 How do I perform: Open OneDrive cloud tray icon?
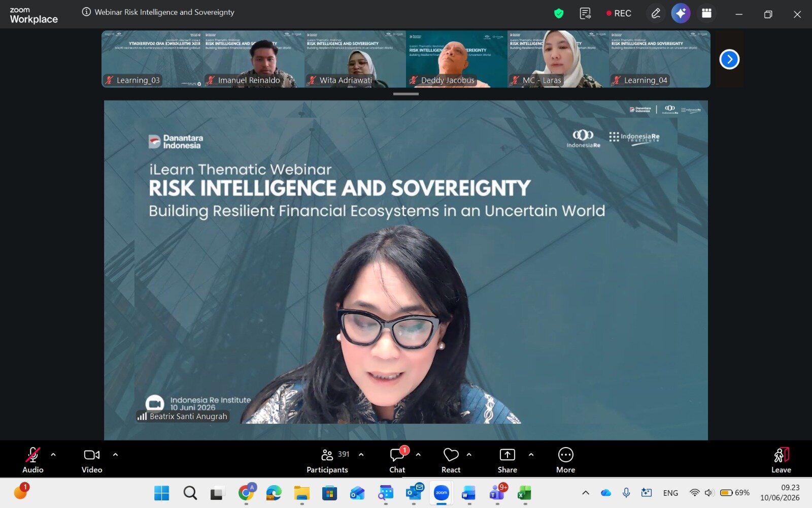coord(606,493)
